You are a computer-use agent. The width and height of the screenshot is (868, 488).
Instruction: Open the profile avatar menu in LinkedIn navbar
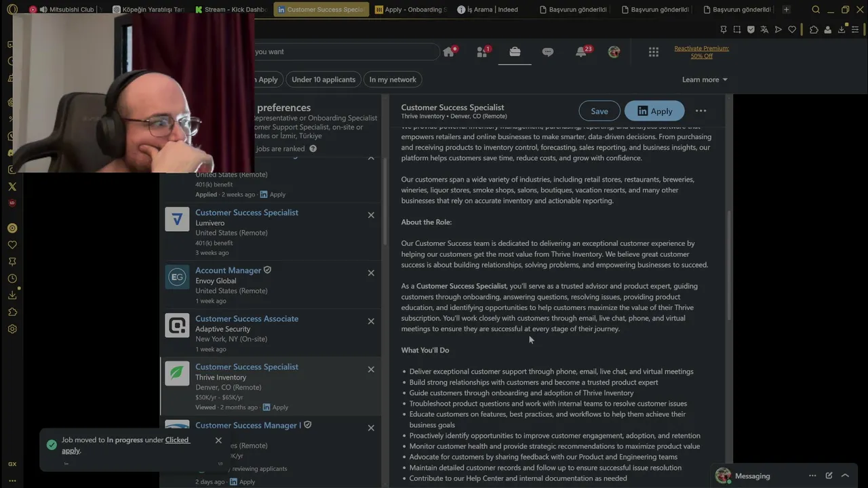click(614, 52)
